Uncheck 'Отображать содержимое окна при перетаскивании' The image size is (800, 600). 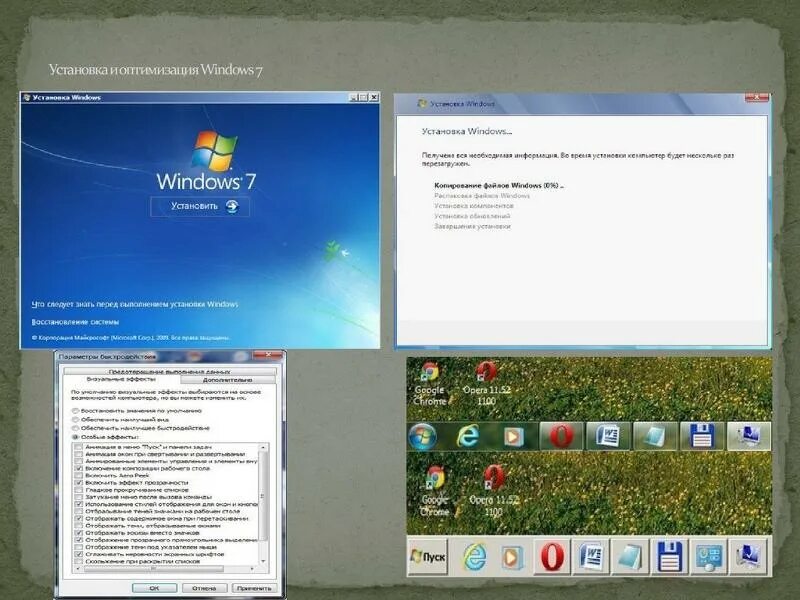tap(79, 518)
